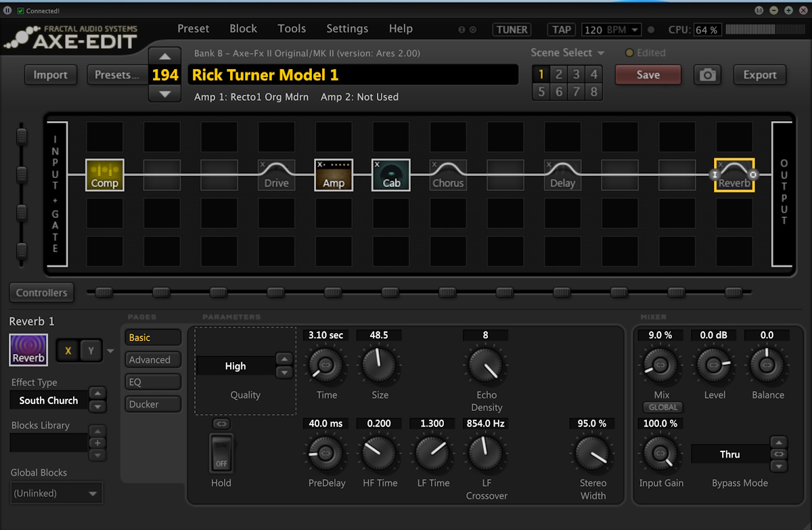
Task: Click the Time knob
Action: [x=325, y=364]
